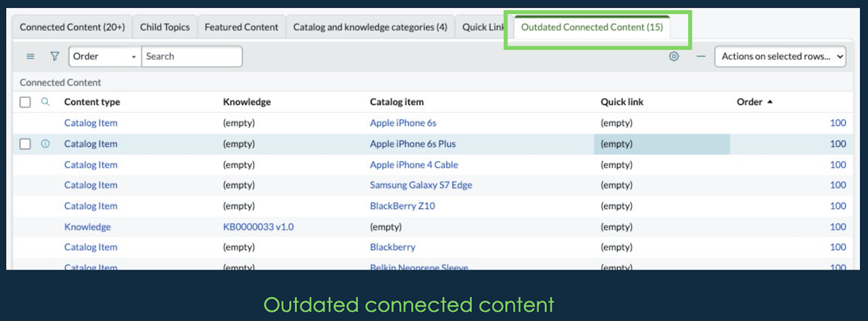Check the Apple iPhone 6s Plus row checkbox

(x=25, y=144)
